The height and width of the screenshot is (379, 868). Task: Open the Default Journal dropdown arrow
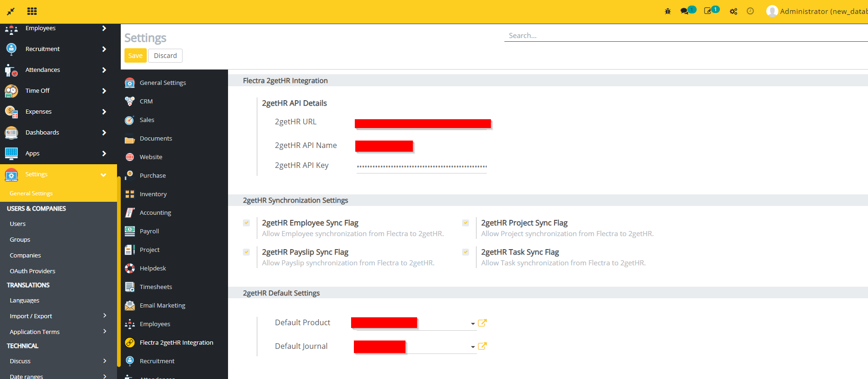[473, 347]
